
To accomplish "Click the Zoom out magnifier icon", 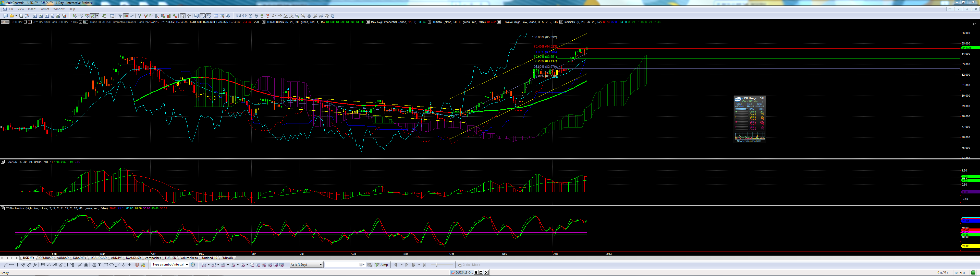I will click(303, 16).
